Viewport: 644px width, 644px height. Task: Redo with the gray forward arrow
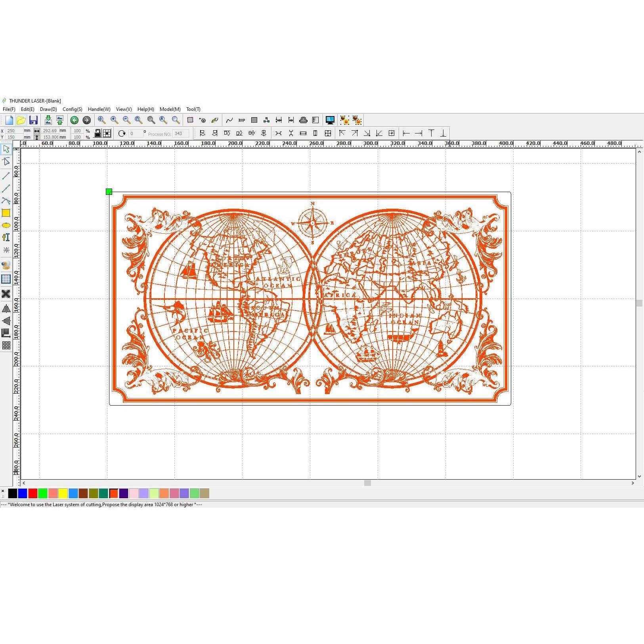pos(86,120)
